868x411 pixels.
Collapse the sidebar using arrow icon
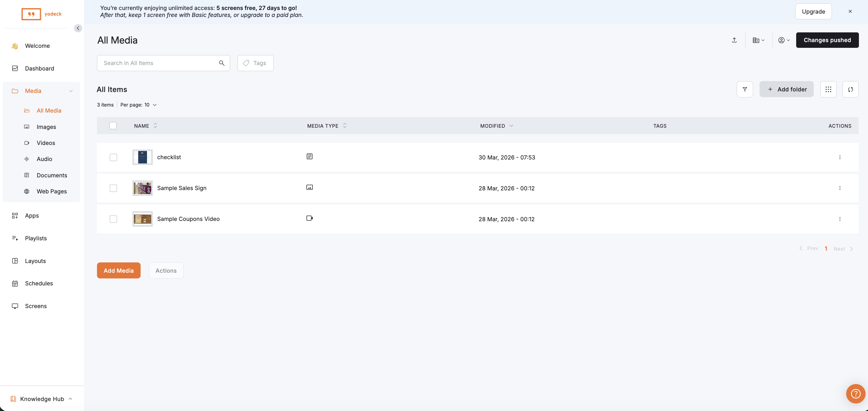[78, 28]
